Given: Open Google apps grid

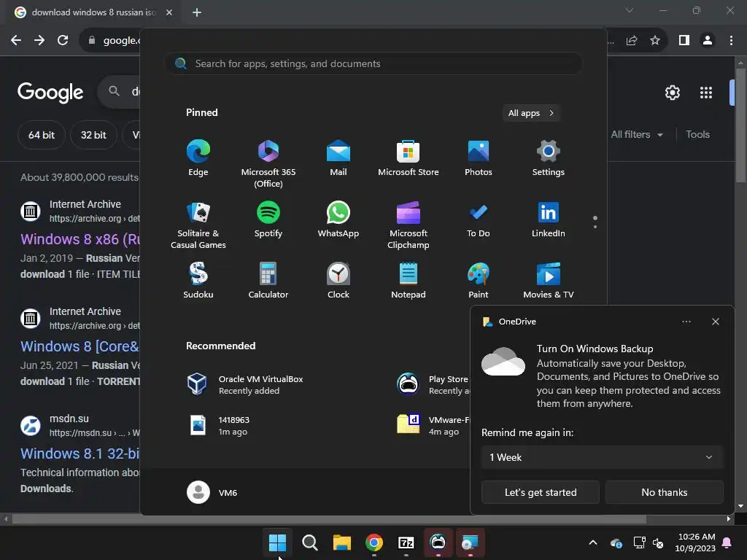Looking at the screenshot, I should tap(706, 93).
